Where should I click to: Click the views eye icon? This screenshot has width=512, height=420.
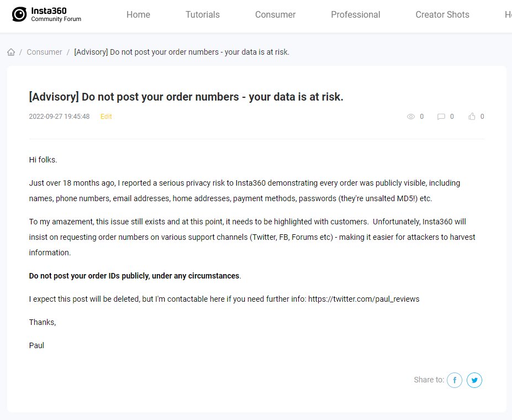click(411, 117)
